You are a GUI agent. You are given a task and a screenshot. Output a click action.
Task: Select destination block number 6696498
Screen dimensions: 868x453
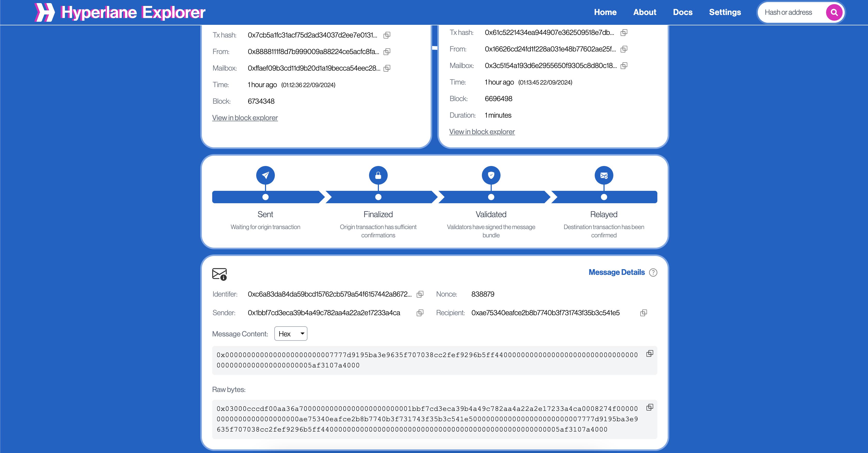[498, 99]
